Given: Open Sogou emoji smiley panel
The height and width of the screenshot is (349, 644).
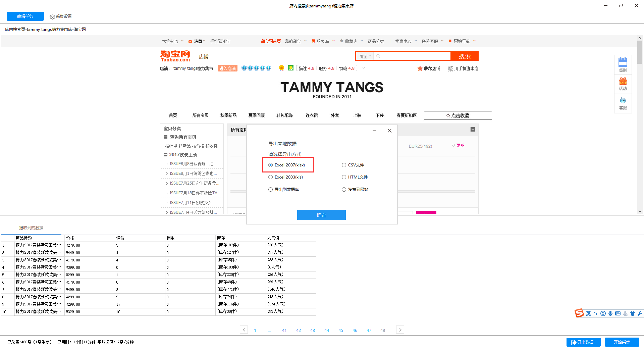Looking at the screenshot, I should click(x=603, y=313).
